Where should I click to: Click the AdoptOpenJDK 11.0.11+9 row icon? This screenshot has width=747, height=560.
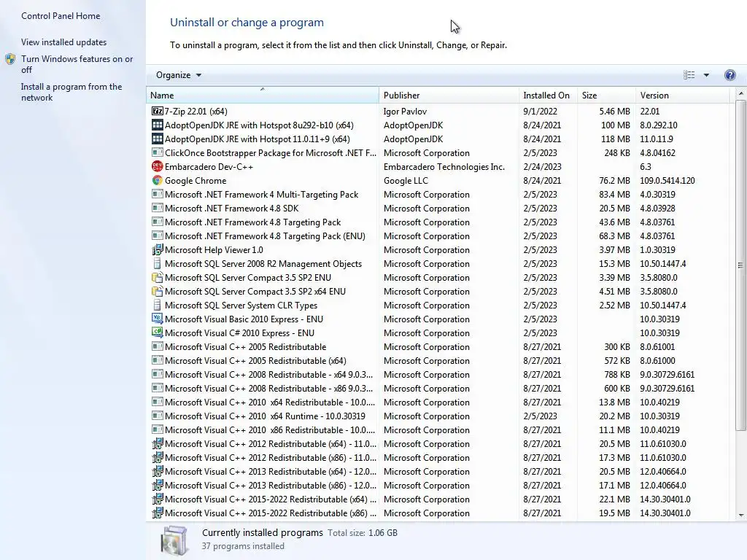click(158, 139)
